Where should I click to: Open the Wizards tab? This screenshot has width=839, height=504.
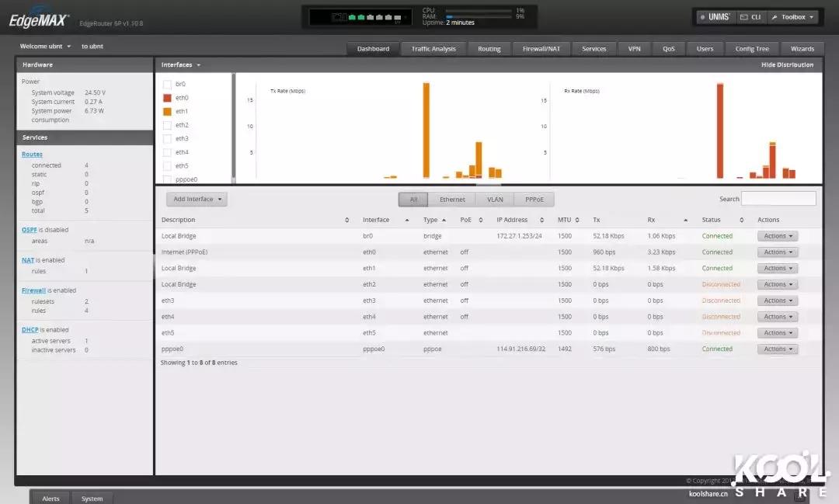coord(802,49)
